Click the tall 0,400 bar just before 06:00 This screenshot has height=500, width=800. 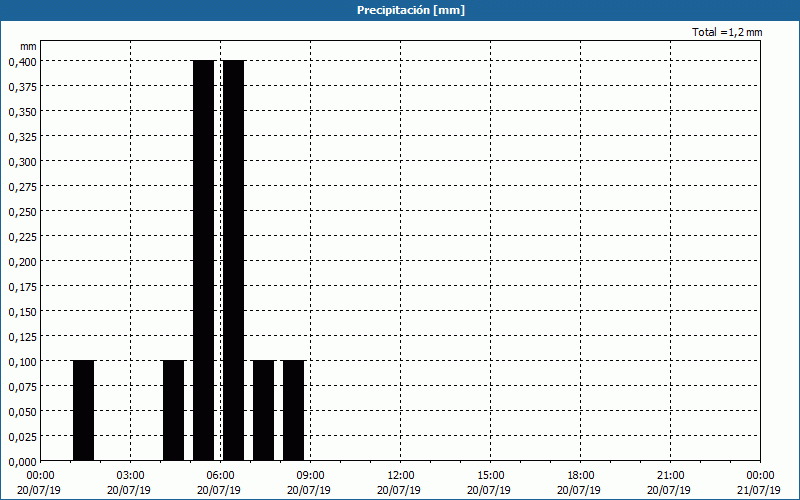tap(204, 261)
